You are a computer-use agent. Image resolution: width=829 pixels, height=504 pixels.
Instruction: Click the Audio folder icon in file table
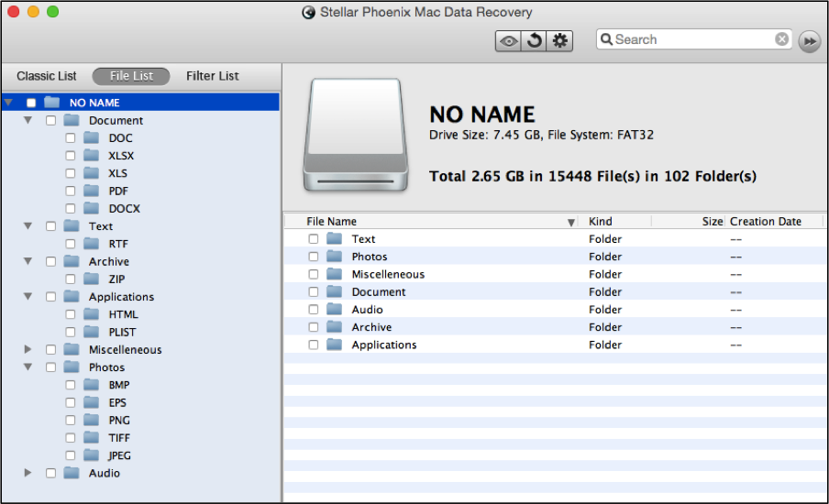tap(334, 309)
